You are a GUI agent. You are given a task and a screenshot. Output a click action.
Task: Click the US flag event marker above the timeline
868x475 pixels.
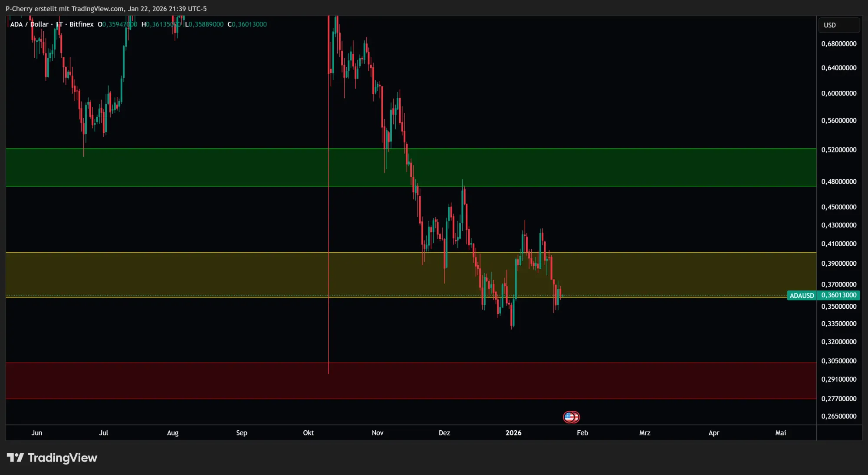tap(572, 417)
